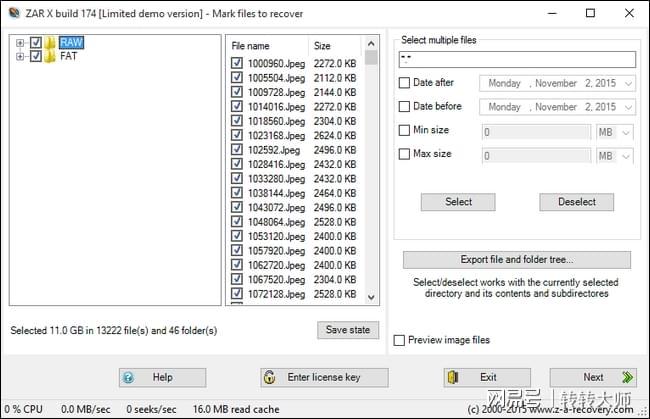
Task: Click the Save state button
Action: (348, 330)
